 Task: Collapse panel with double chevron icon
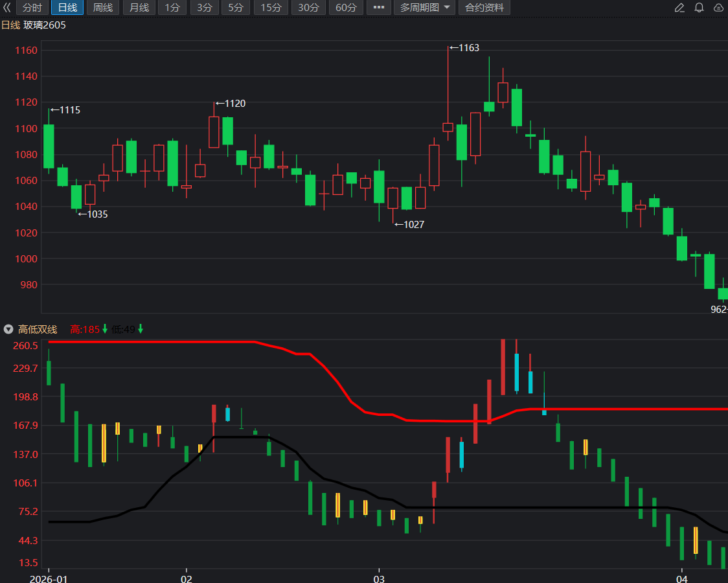coord(7,7)
